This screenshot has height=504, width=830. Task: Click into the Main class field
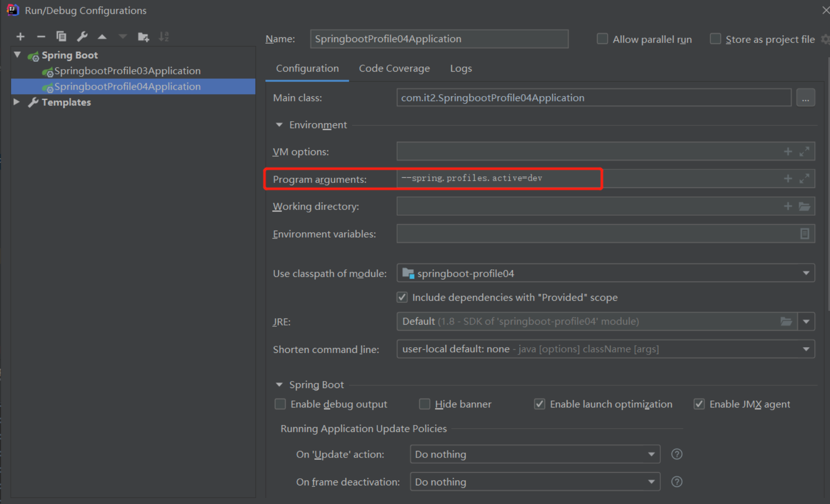point(594,98)
